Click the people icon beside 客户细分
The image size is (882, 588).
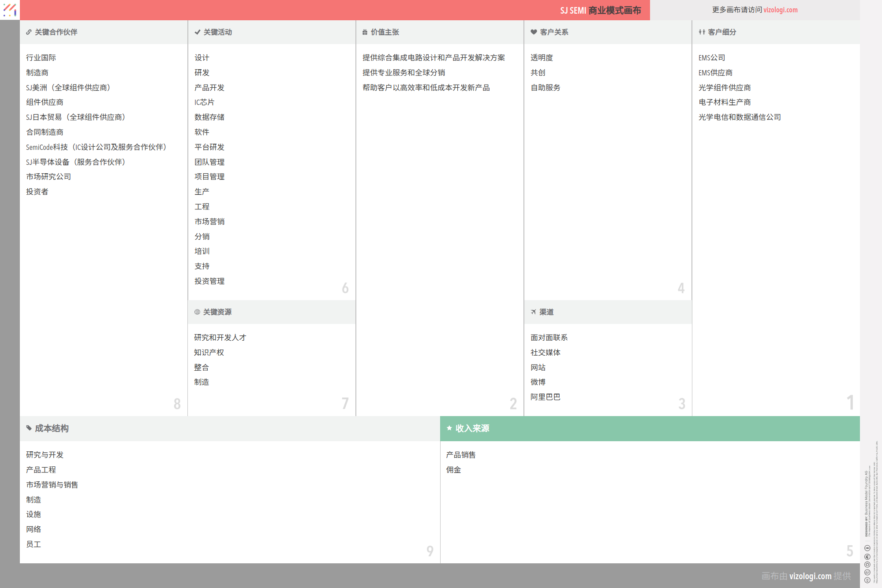(x=702, y=32)
